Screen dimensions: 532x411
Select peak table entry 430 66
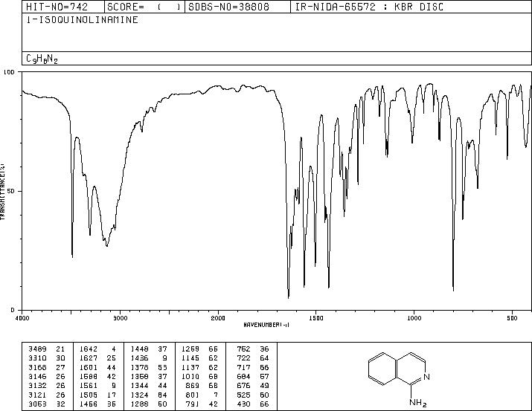click(x=253, y=404)
